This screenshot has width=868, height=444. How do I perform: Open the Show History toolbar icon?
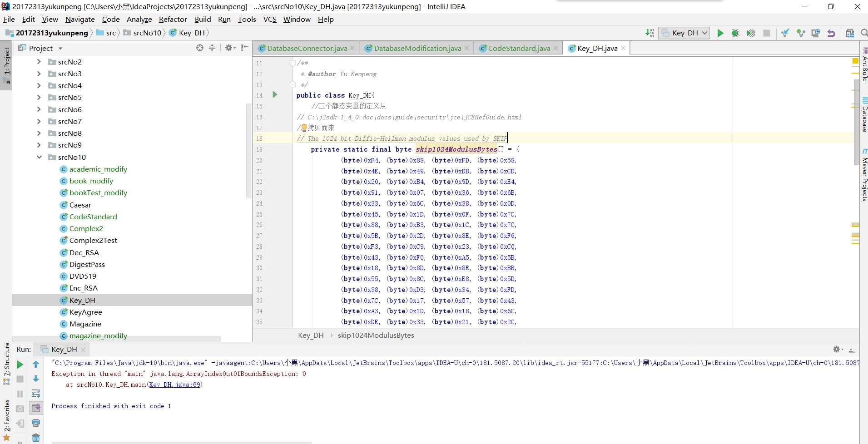(816, 33)
